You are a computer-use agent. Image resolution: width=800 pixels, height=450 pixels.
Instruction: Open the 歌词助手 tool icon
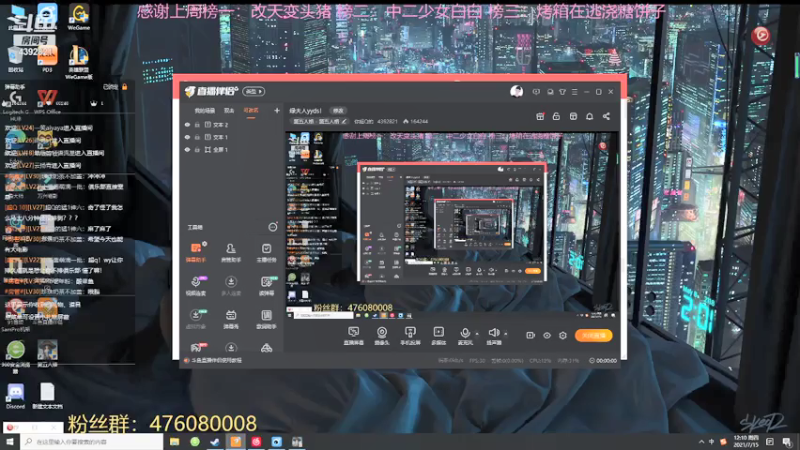[266, 319]
